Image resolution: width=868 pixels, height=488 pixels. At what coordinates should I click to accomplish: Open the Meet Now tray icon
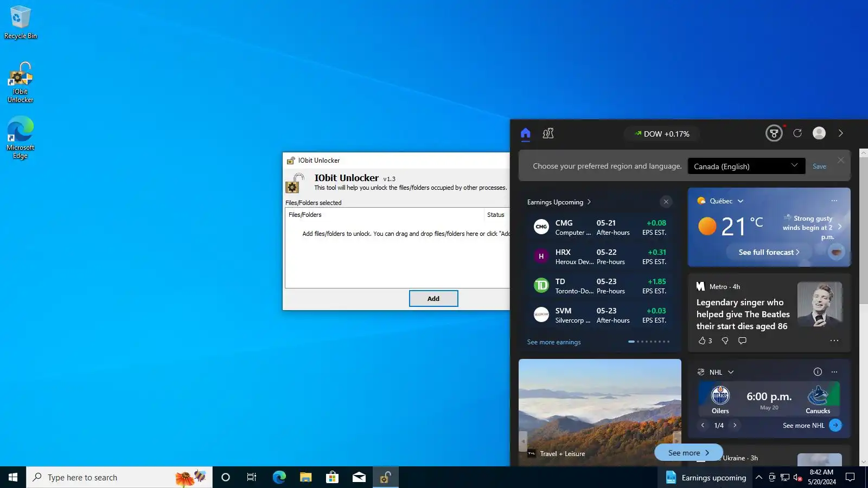pyautogui.click(x=772, y=477)
